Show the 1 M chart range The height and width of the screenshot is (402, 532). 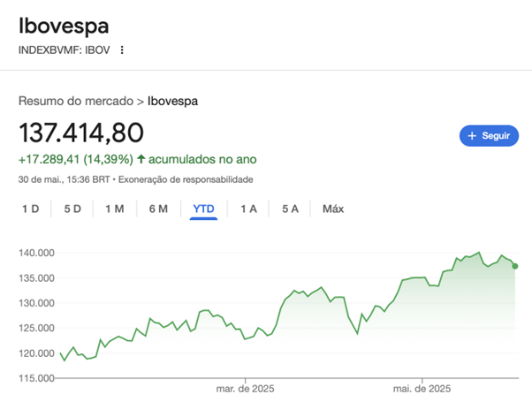click(115, 209)
